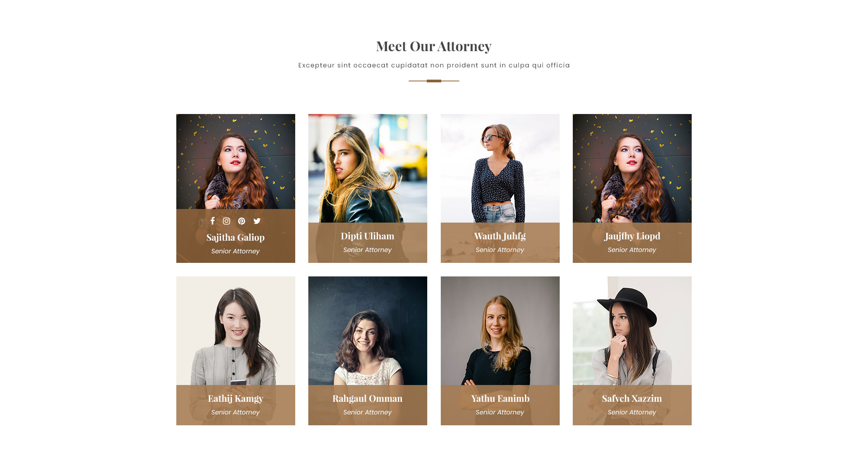This screenshot has height=466, width=868.
Task: Open Sajitha Galiop's Pinterest icon
Action: (242, 221)
